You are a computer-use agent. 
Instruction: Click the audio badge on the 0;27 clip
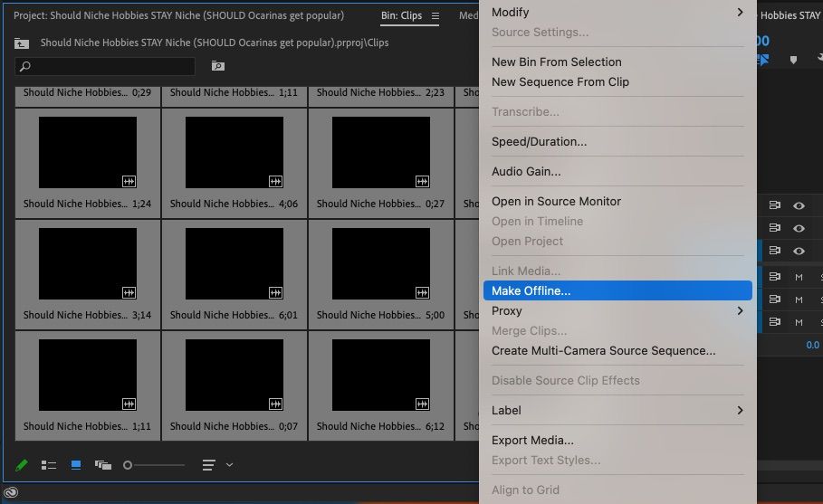(422, 182)
